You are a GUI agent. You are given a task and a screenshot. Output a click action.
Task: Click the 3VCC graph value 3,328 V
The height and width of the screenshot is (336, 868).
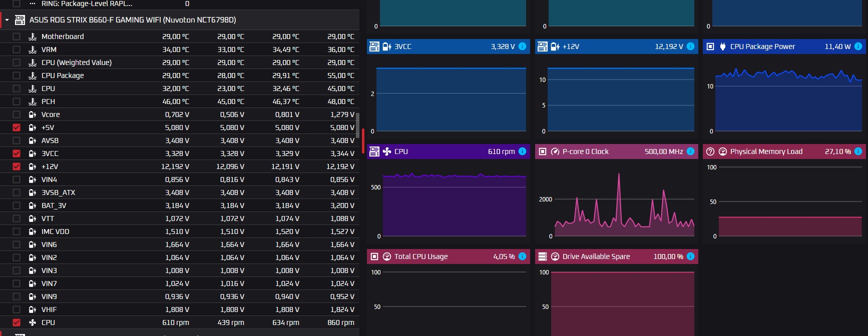(503, 46)
